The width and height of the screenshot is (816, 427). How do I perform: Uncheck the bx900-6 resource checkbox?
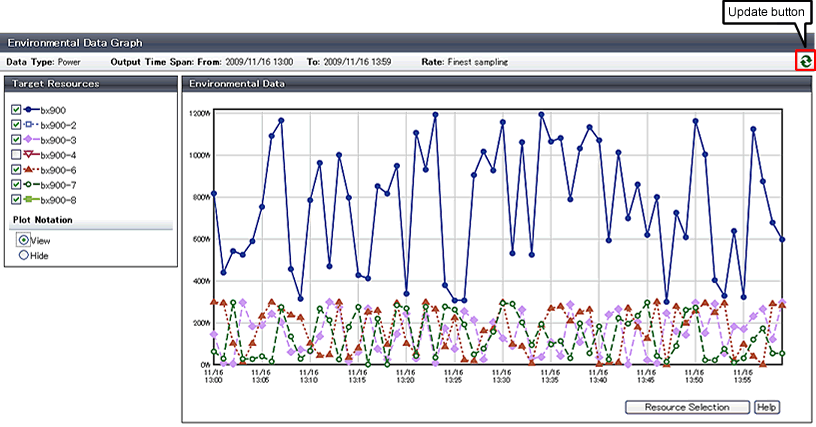click(15, 170)
